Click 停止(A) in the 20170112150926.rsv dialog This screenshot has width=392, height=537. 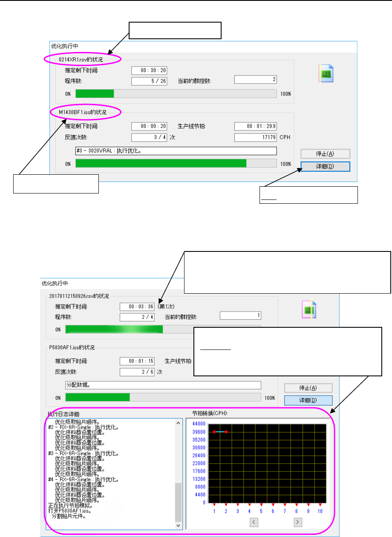point(308,388)
